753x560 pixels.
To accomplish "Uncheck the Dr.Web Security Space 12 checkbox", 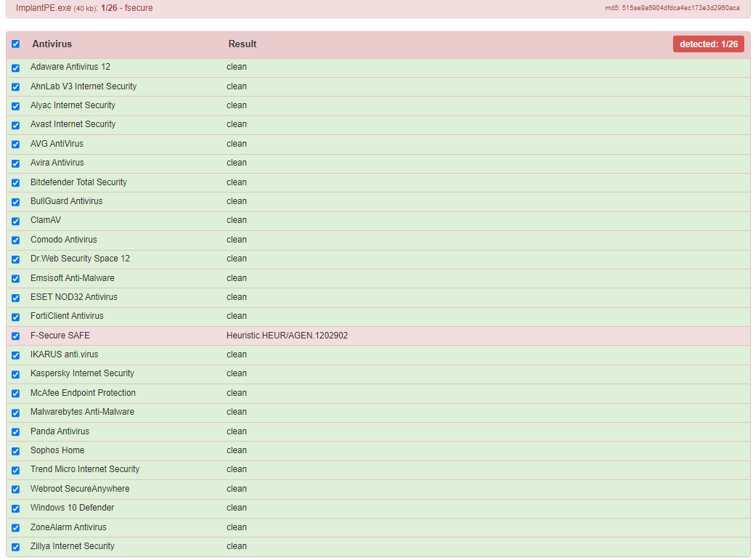I will (16, 259).
